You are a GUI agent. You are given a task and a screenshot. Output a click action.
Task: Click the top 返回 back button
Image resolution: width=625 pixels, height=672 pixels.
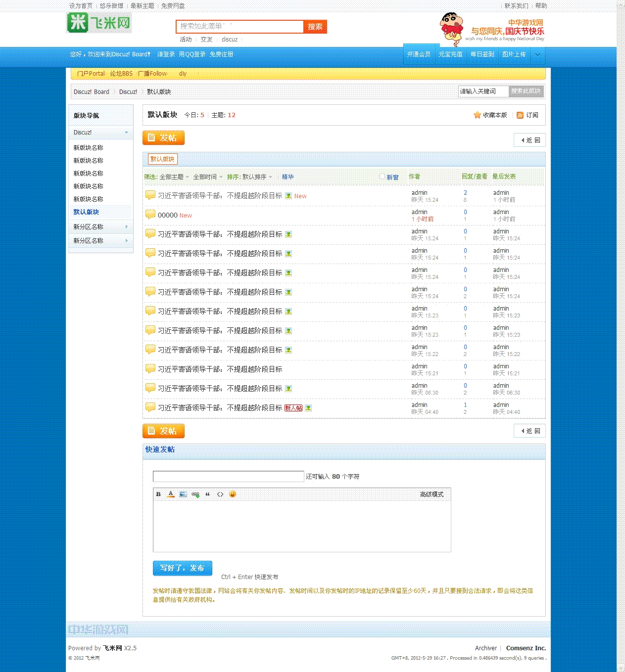[530, 140]
